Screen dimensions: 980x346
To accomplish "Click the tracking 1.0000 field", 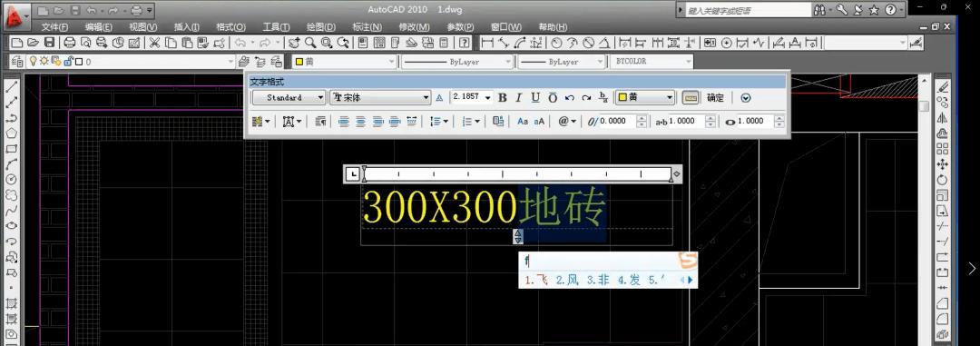I will click(x=688, y=122).
